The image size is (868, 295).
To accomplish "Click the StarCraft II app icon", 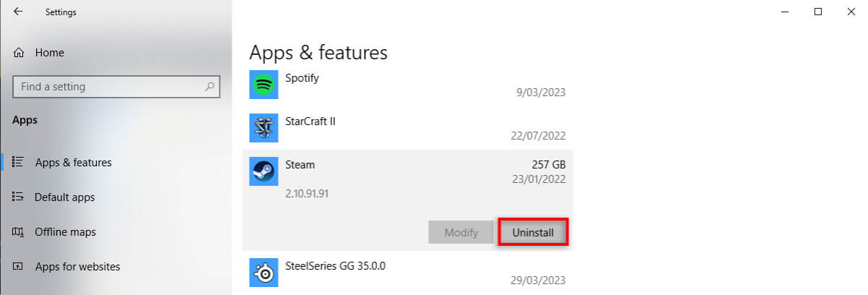I will click(x=263, y=128).
